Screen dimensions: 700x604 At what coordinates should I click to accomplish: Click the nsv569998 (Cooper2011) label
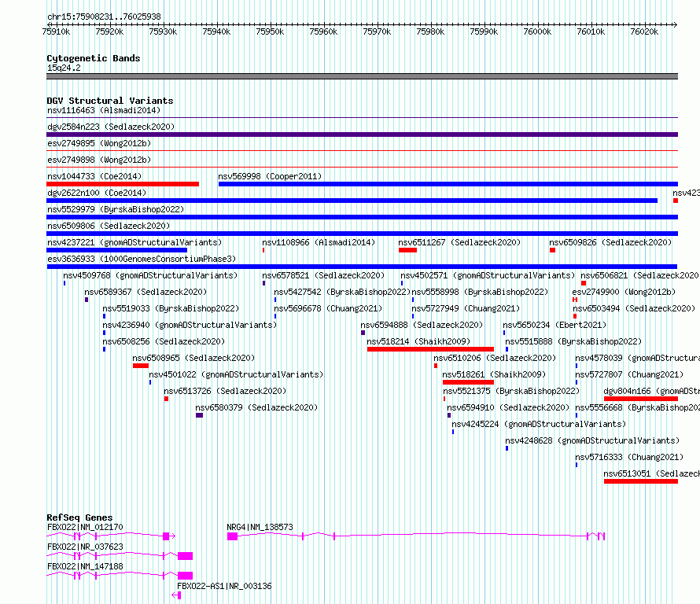tap(270, 176)
